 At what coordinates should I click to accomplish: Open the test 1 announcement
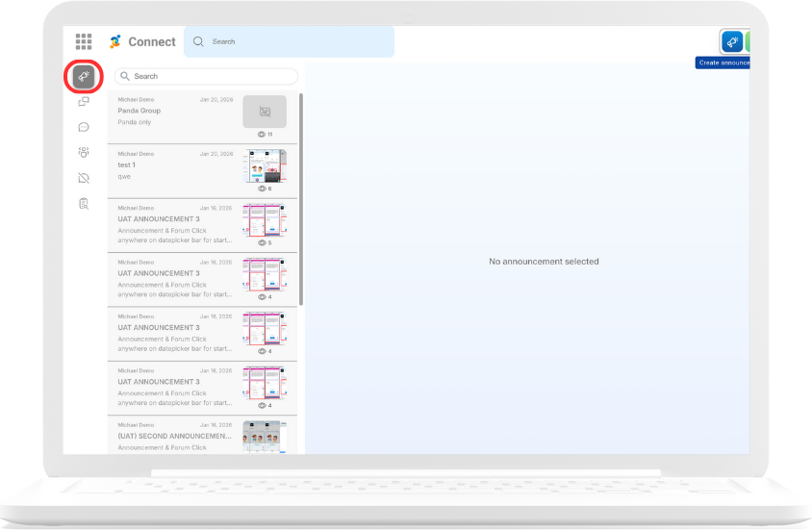(173, 168)
